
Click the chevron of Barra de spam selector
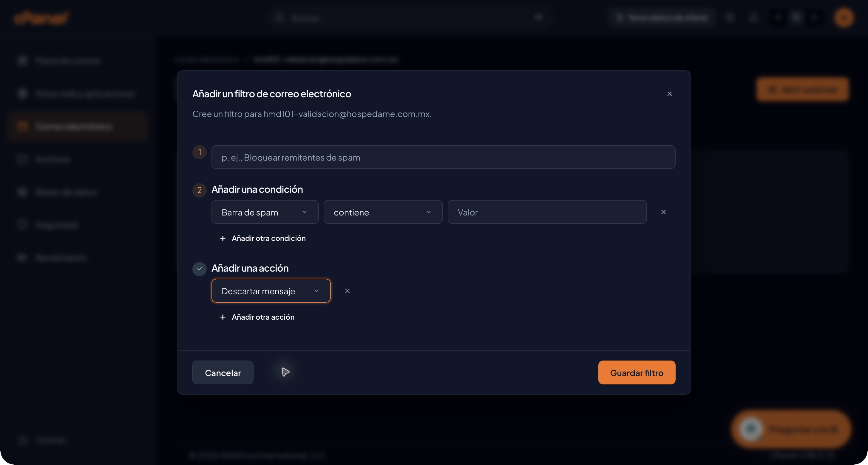[x=305, y=212]
